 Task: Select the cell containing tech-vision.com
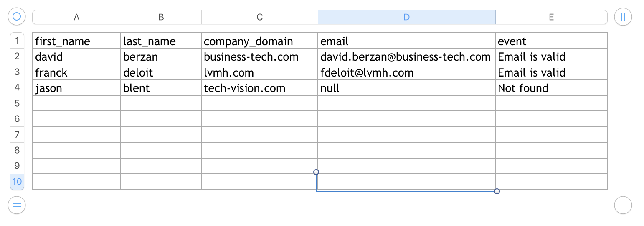tap(260, 88)
